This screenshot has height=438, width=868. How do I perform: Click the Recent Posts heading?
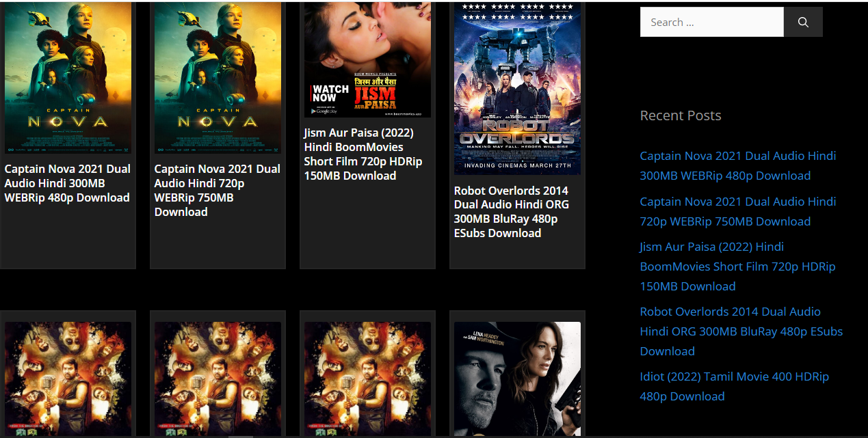(x=681, y=115)
